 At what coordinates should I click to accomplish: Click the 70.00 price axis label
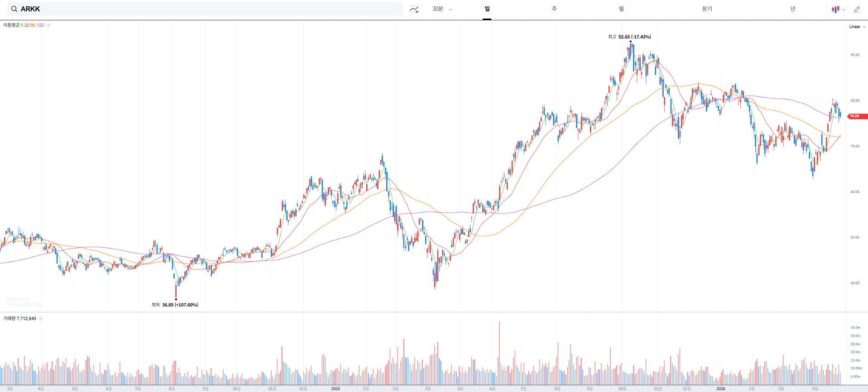click(x=855, y=146)
